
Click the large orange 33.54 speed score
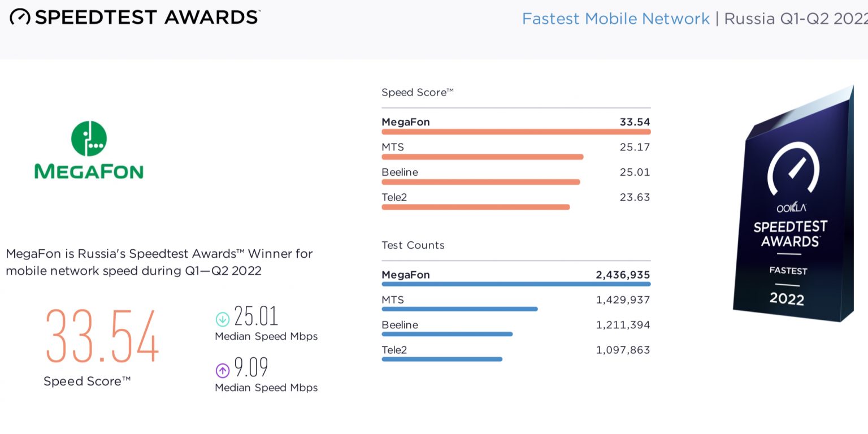102,336
